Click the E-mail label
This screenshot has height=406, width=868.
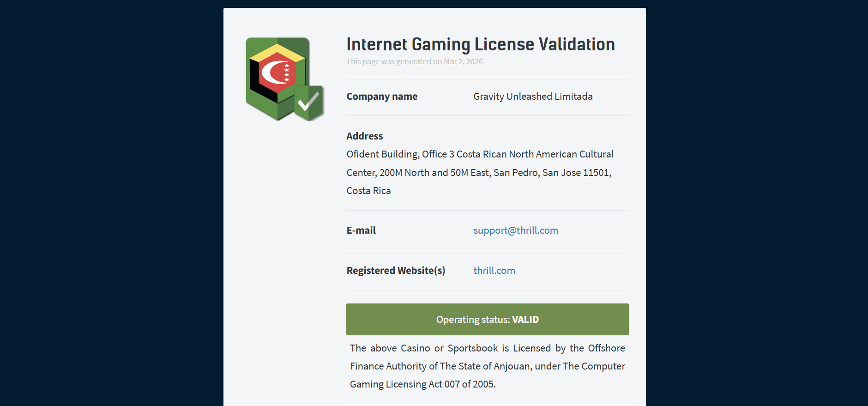click(x=361, y=230)
